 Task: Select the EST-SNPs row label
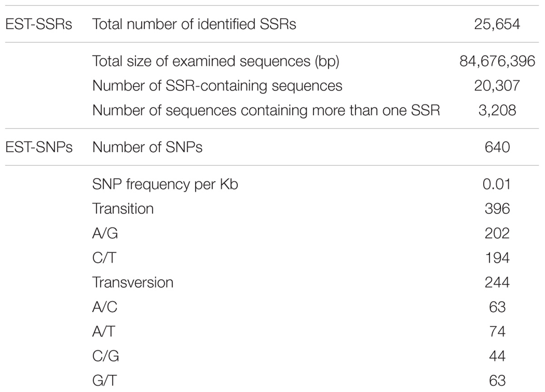click(x=39, y=147)
